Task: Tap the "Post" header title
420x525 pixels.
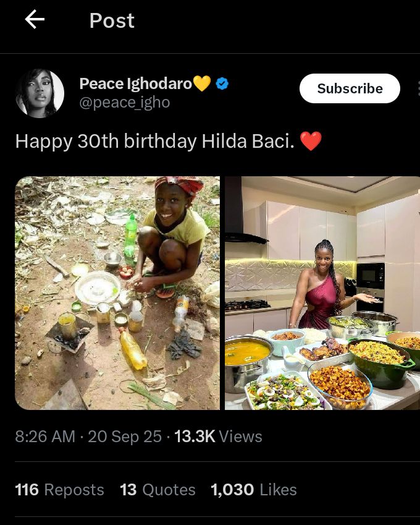Action: (x=112, y=20)
